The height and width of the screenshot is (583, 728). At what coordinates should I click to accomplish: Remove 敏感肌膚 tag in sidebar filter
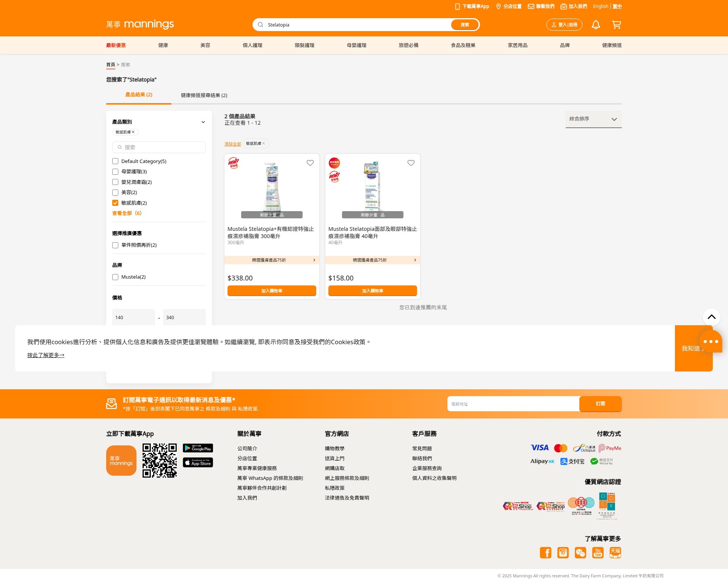click(x=133, y=132)
